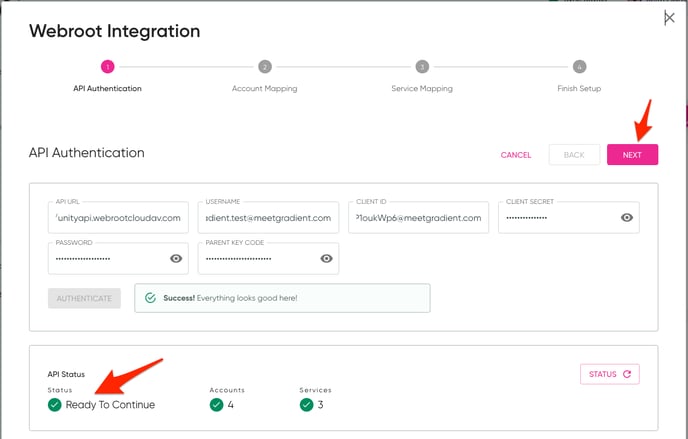Viewport: 688px width, 439px height.
Task: Unmask the Parent Key Code eye icon
Action: [326, 259]
